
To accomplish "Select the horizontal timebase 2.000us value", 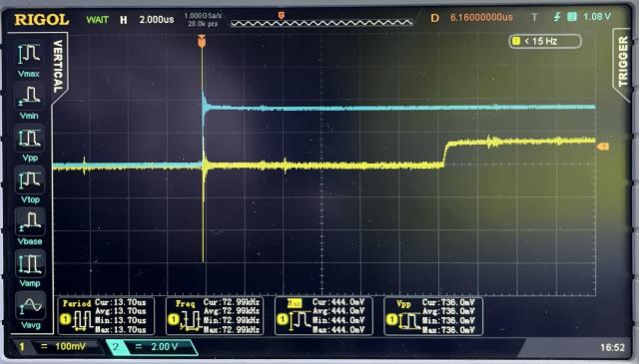I will 157,20.
